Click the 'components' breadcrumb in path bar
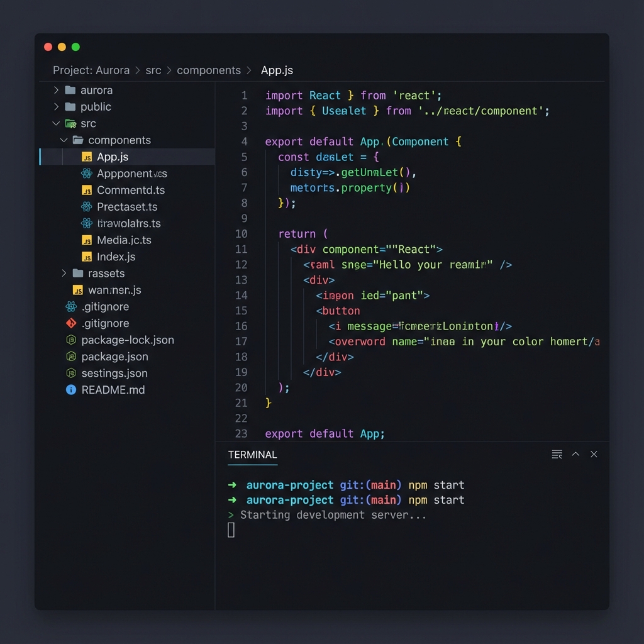This screenshot has width=644, height=644. tap(209, 70)
